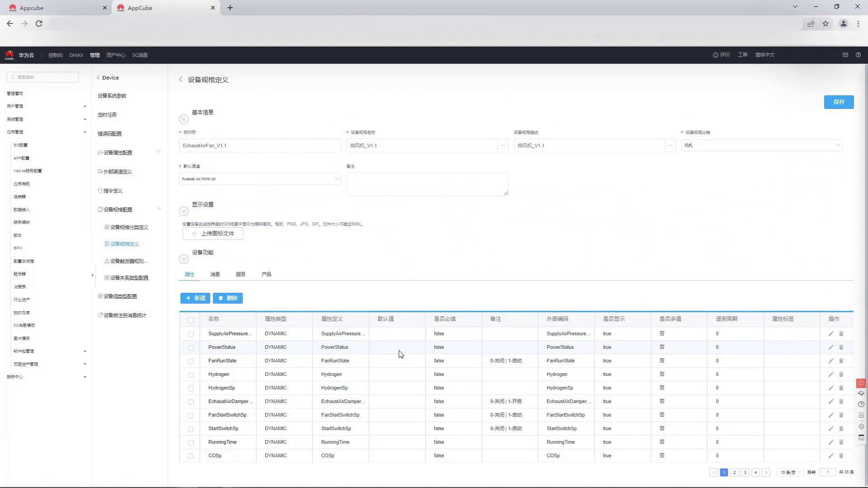Delete the PowerStatus row via trash icon
This screenshot has width=868, height=488.
click(841, 347)
